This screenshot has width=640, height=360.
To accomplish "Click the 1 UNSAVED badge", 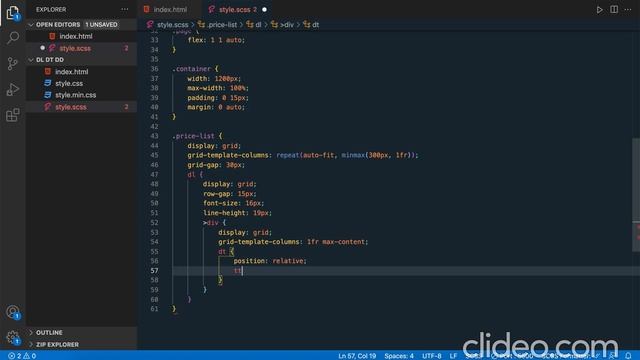I will 101,25.
